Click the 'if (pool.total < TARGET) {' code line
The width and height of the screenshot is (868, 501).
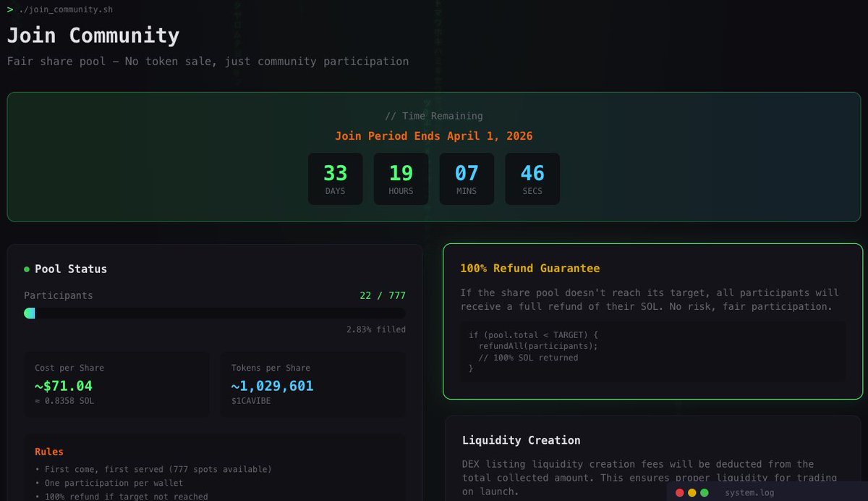click(x=533, y=334)
